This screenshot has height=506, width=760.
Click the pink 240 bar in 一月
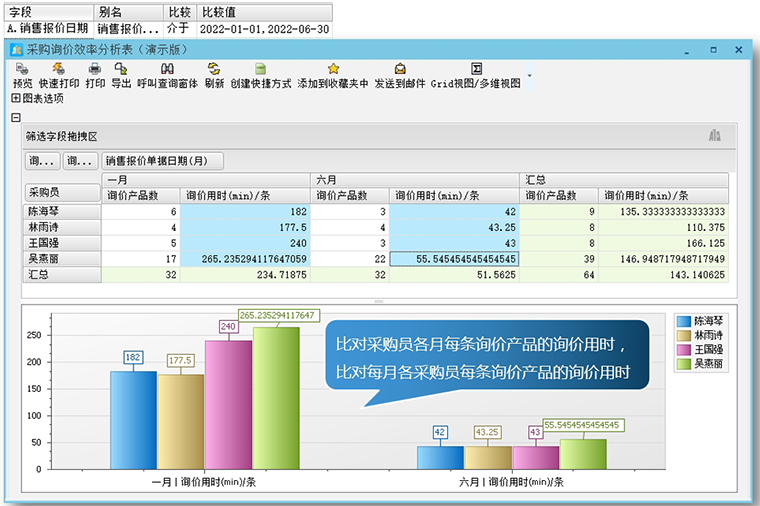click(228, 405)
